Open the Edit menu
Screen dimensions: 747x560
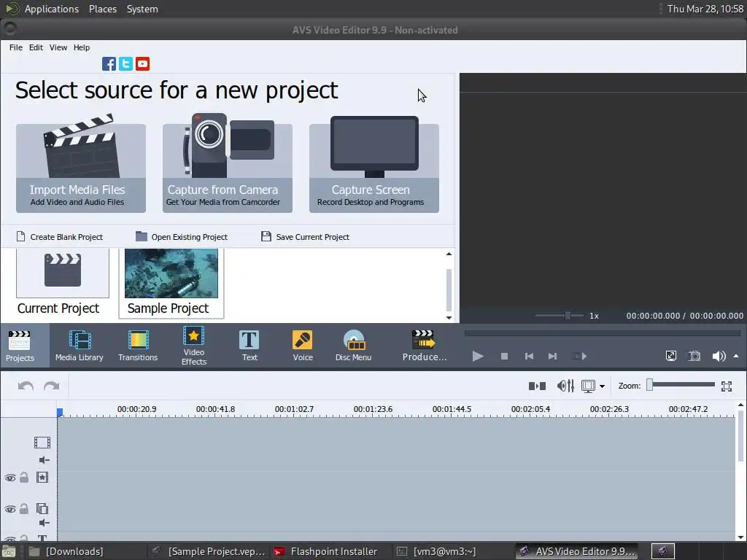click(36, 47)
